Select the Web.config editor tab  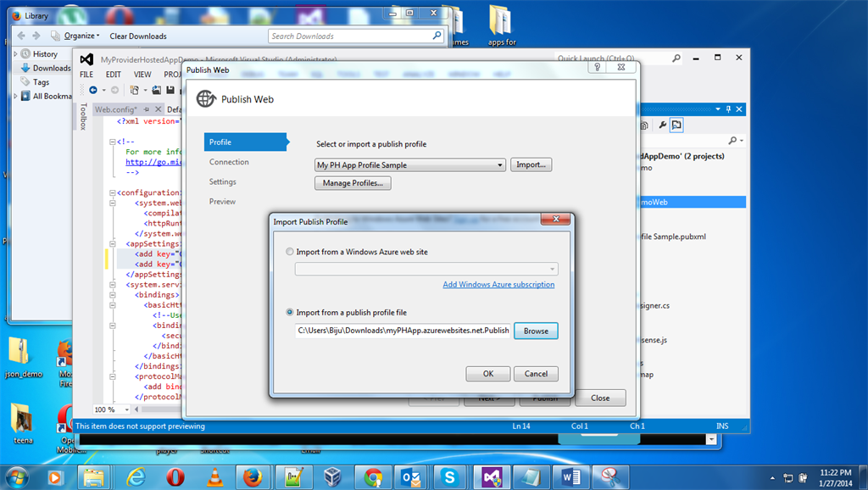[115, 109]
